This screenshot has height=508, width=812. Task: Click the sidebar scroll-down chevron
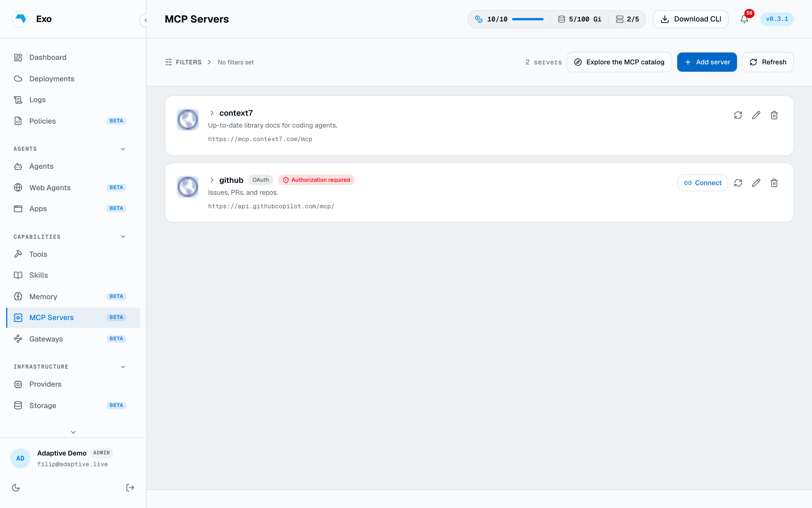(x=73, y=432)
